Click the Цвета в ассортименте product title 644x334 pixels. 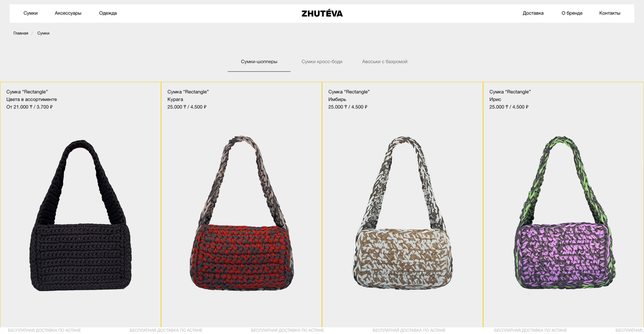[31, 99]
